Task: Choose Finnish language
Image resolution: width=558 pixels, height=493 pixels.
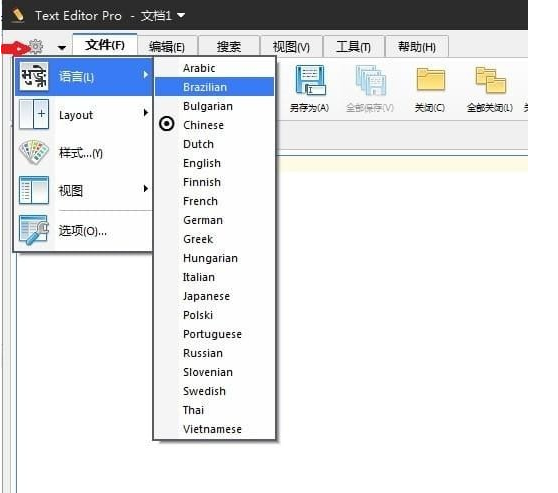Action: [215, 182]
